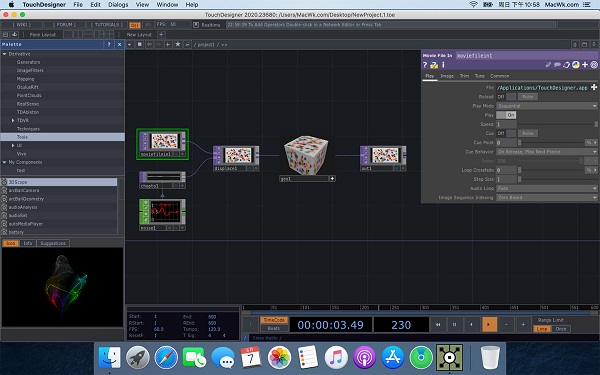The image size is (600, 375).
Task: Expand the TDVR palette folder
Action: tap(13, 120)
